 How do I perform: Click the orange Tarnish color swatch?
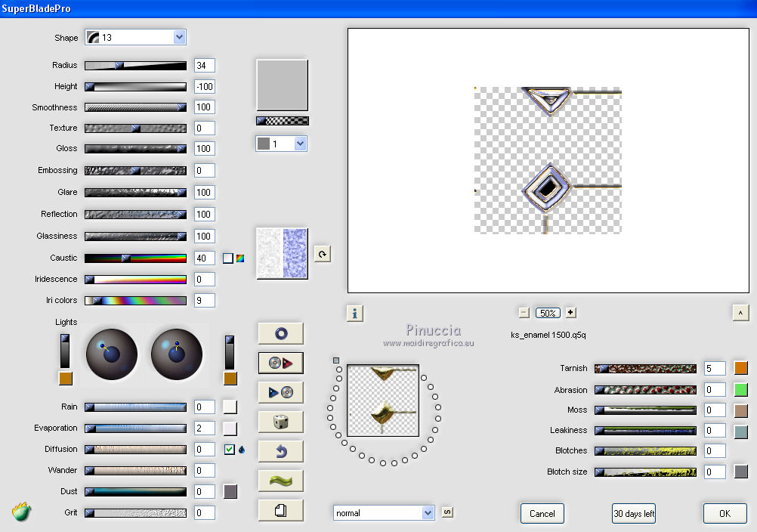pos(741,368)
